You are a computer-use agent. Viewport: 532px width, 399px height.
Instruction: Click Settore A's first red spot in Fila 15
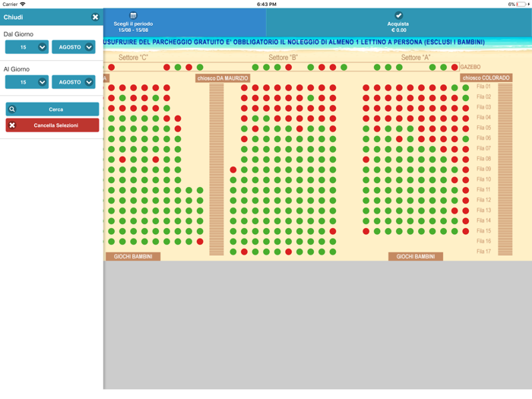click(x=366, y=231)
